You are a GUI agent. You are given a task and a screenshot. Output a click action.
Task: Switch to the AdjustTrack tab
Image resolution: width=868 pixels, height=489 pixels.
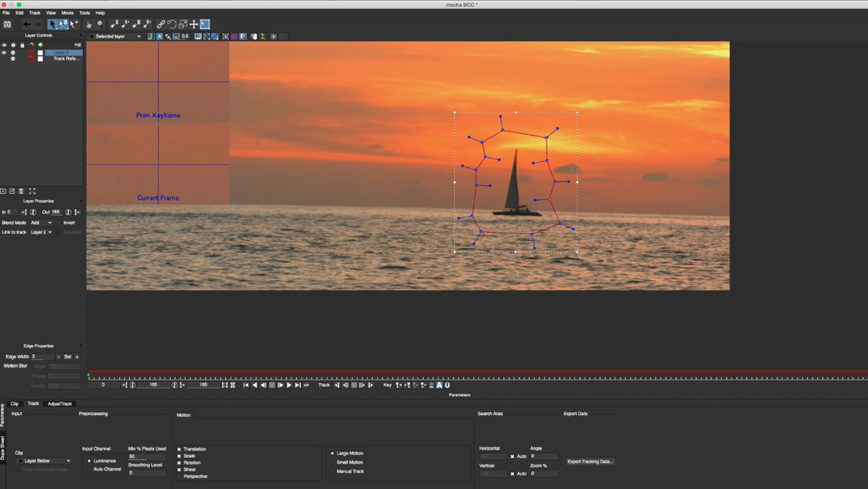pos(60,404)
